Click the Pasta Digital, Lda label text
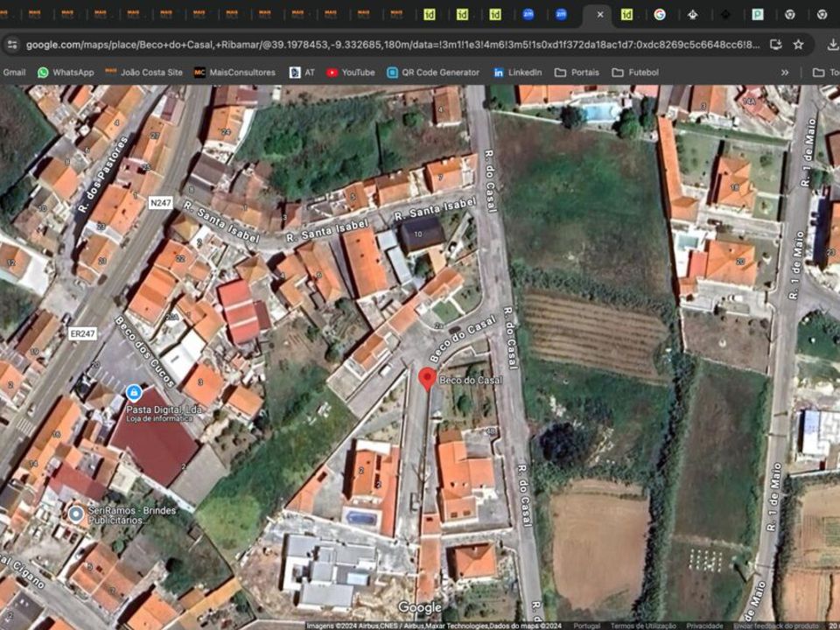This screenshot has width=840, height=630. (x=164, y=409)
